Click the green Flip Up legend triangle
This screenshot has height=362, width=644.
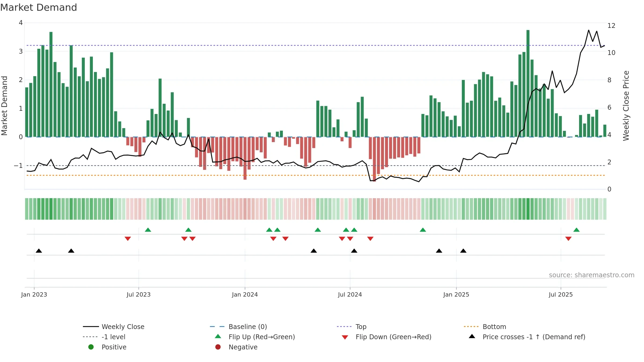tap(218, 336)
